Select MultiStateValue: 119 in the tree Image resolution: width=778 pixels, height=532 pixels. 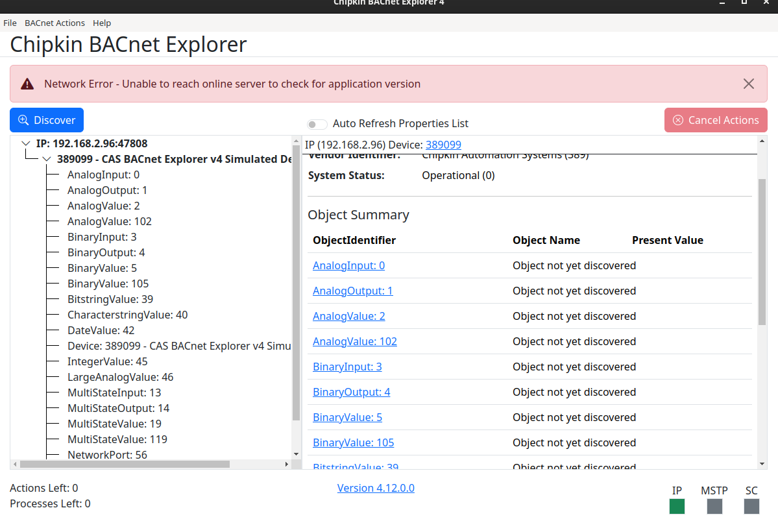pos(117,439)
